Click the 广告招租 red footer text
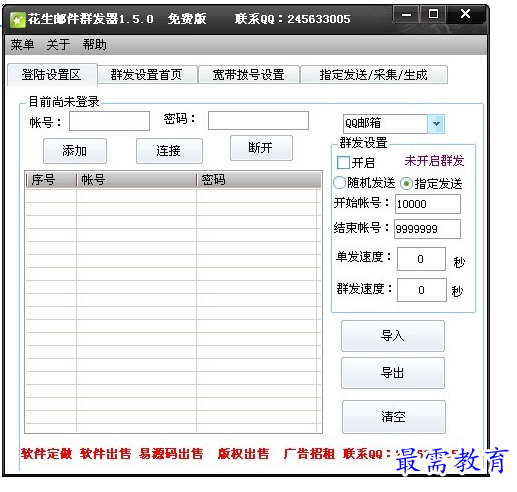This screenshot has height=492, width=517. (x=309, y=454)
